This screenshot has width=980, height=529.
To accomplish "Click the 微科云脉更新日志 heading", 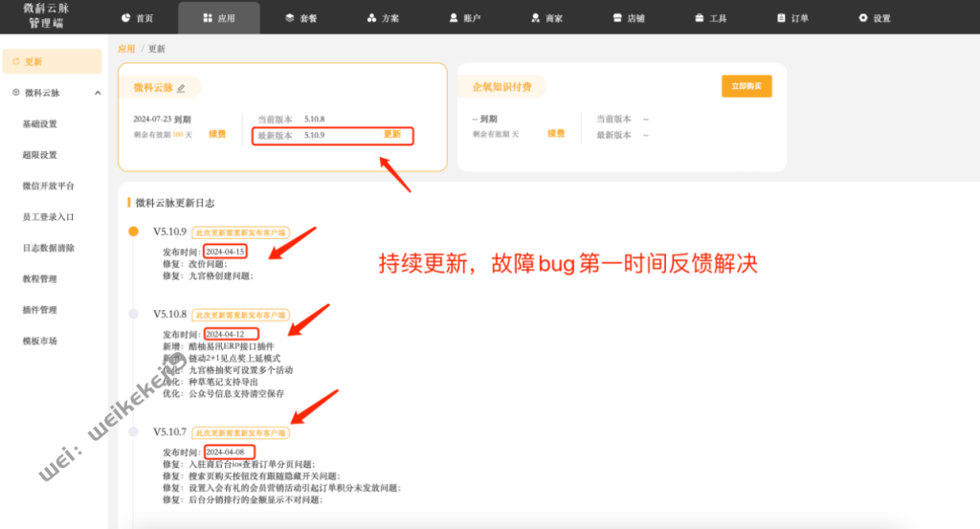I will (175, 203).
